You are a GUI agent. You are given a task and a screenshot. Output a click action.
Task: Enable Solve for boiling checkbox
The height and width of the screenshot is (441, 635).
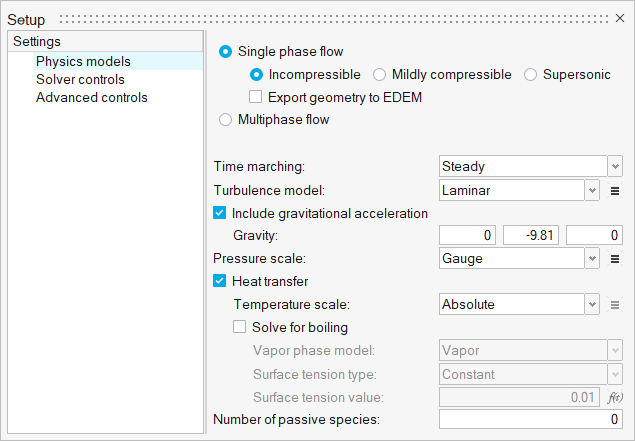click(x=240, y=327)
